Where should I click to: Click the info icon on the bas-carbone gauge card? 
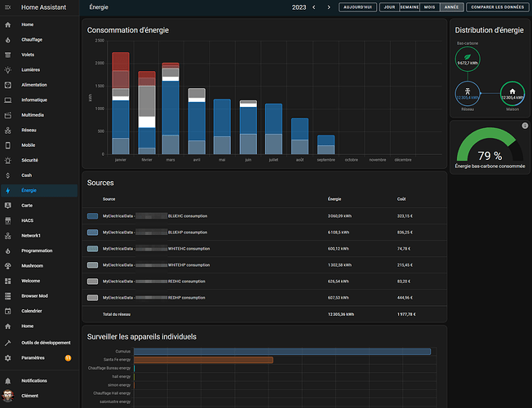(525, 126)
